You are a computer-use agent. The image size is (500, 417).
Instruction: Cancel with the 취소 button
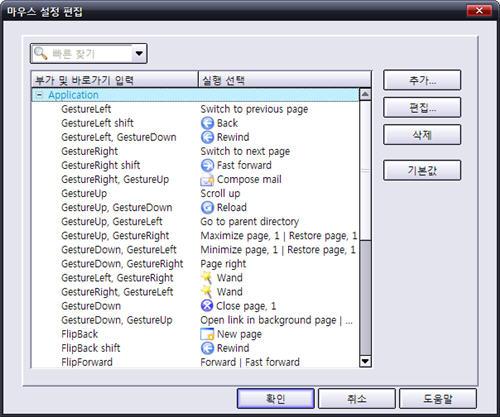357,398
